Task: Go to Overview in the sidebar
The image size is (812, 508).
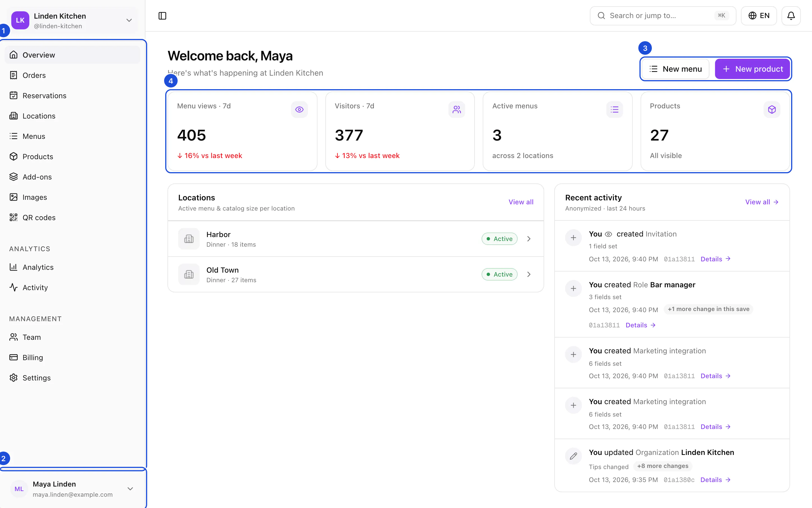Action: pyautogui.click(x=72, y=55)
